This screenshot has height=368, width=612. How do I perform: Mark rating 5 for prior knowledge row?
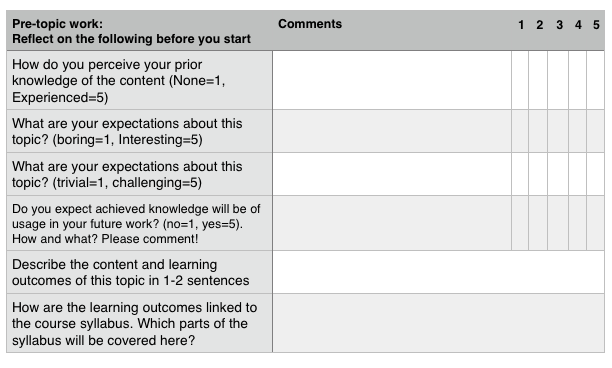595,80
